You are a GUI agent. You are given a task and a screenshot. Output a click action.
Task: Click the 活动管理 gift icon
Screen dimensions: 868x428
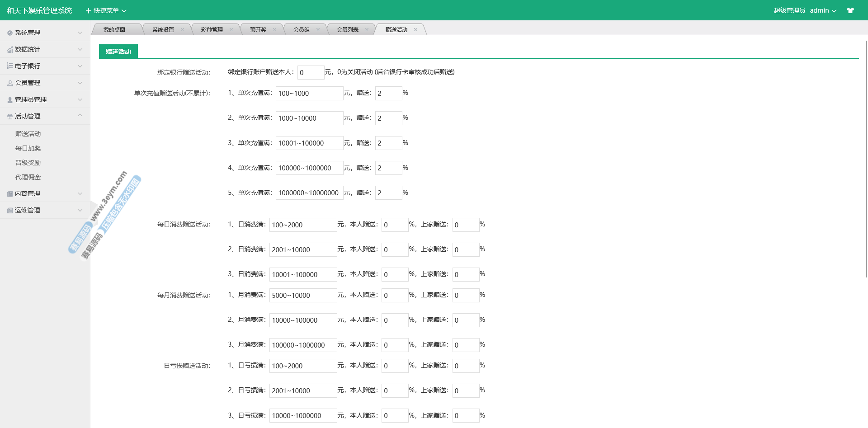point(10,117)
